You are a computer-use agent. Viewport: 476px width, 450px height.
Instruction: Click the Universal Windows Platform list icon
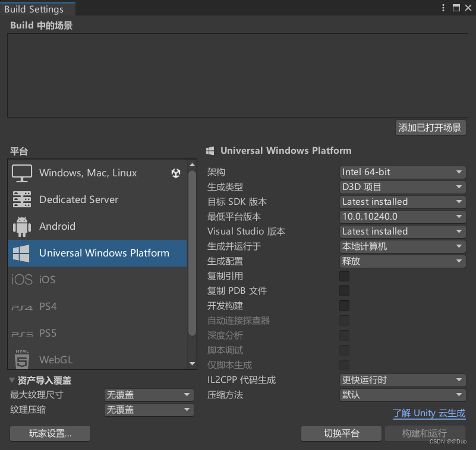click(21, 253)
